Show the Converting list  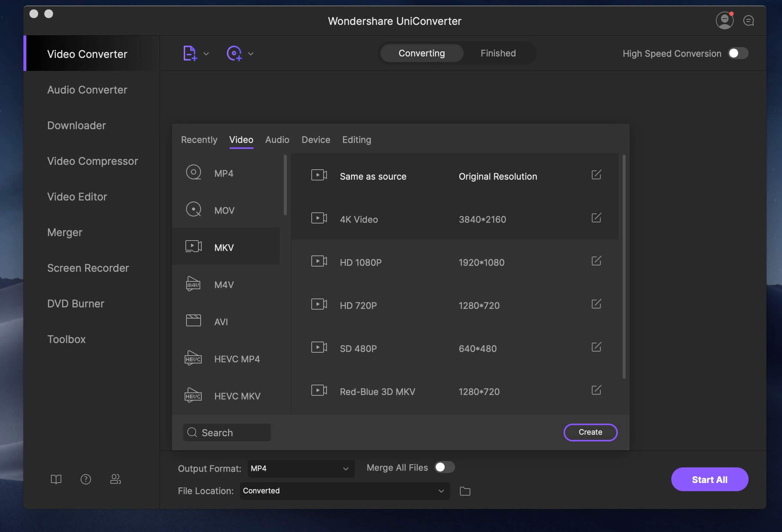pyautogui.click(x=422, y=53)
